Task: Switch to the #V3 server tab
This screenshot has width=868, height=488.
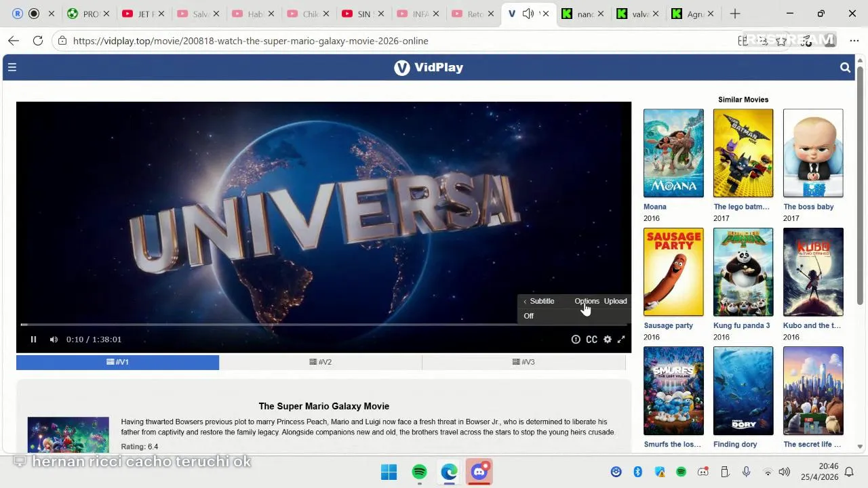Action: [524, 362]
